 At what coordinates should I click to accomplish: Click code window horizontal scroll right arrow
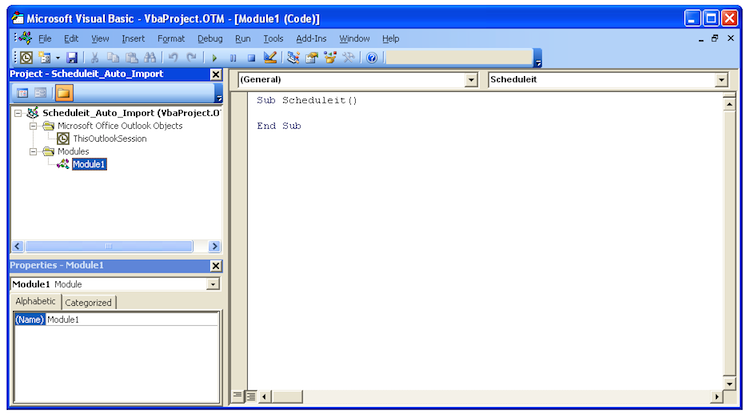(717, 396)
